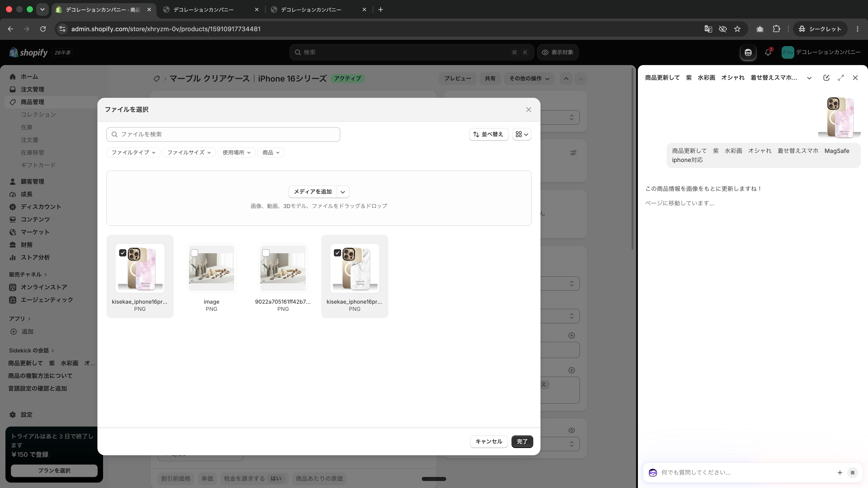The height and width of the screenshot is (488, 868).
Task: Uncheck the white marble kisekae_iphone16pr file
Action: (x=337, y=253)
